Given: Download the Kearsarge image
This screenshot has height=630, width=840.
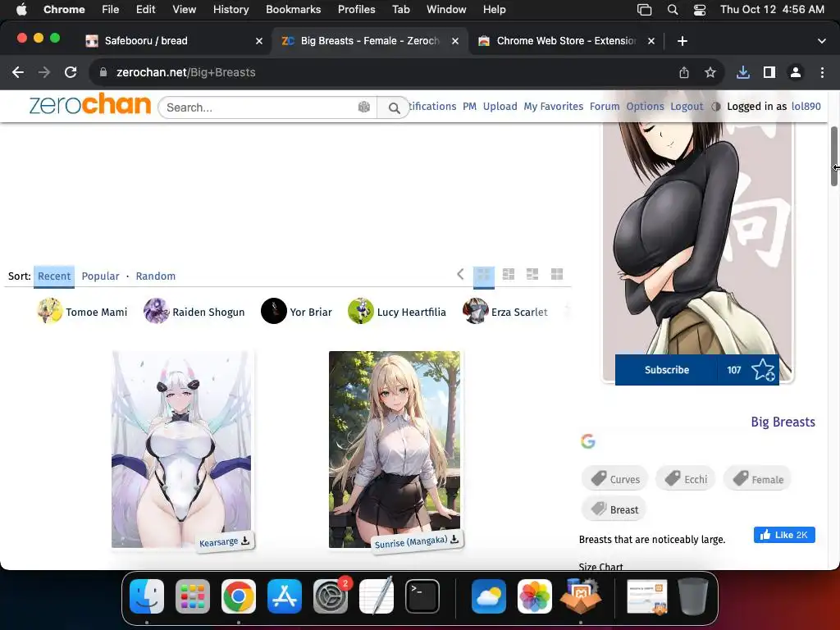Looking at the screenshot, I should pos(245,541).
